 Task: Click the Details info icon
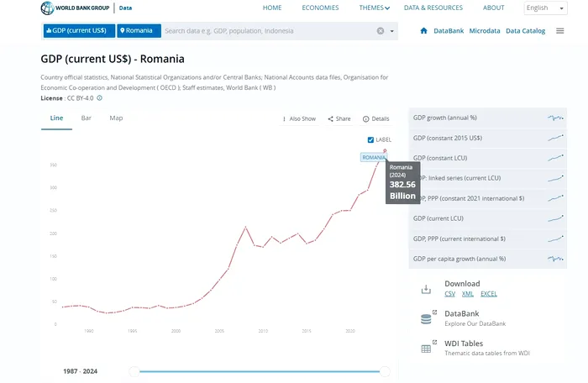(365, 119)
